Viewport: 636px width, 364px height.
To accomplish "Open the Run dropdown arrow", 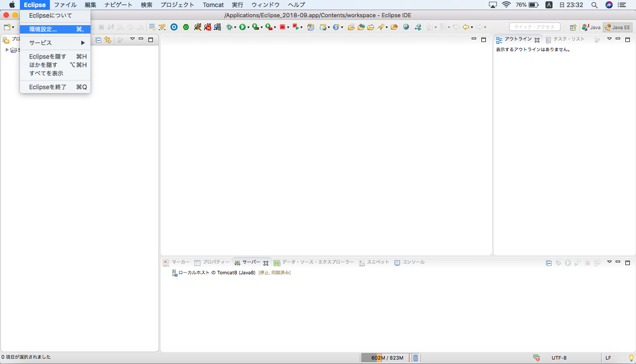I will pos(248,27).
